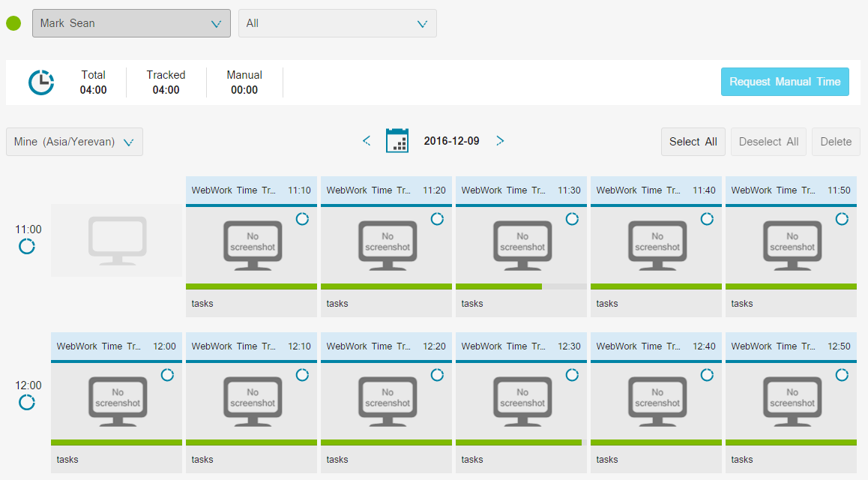Click the WebWork Time Tr... title at 11:10
The width and height of the screenshot is (868, 480).
click(x=233, y=190)
